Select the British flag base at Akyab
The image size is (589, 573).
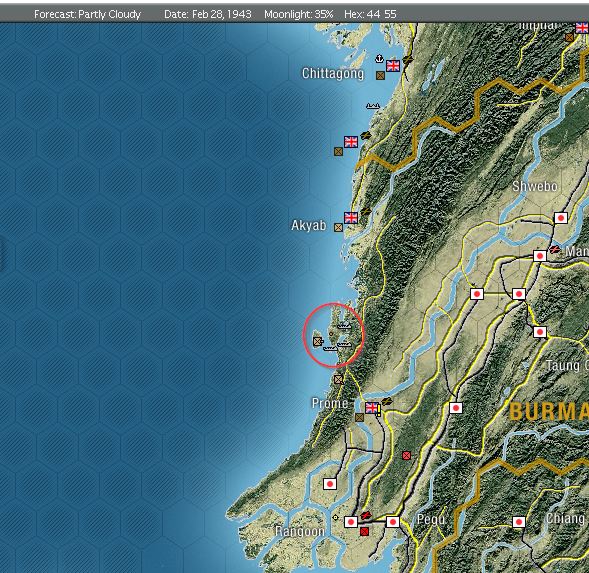pyautogui.click(x=351, y=218)
